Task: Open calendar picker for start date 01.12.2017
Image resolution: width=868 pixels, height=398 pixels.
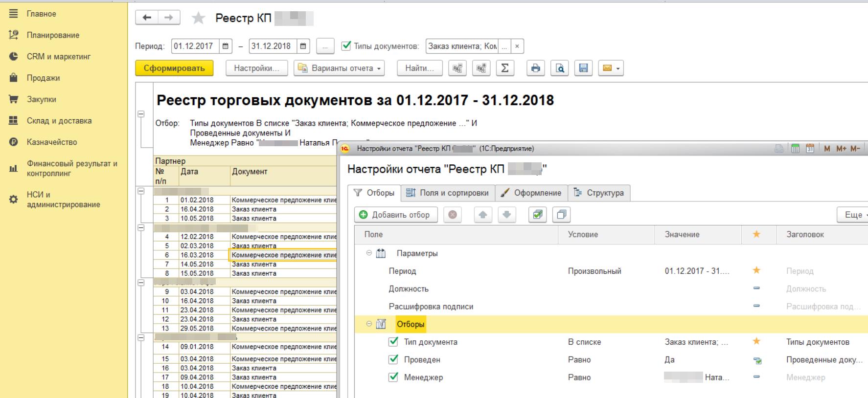Action: tap(226, 46)
